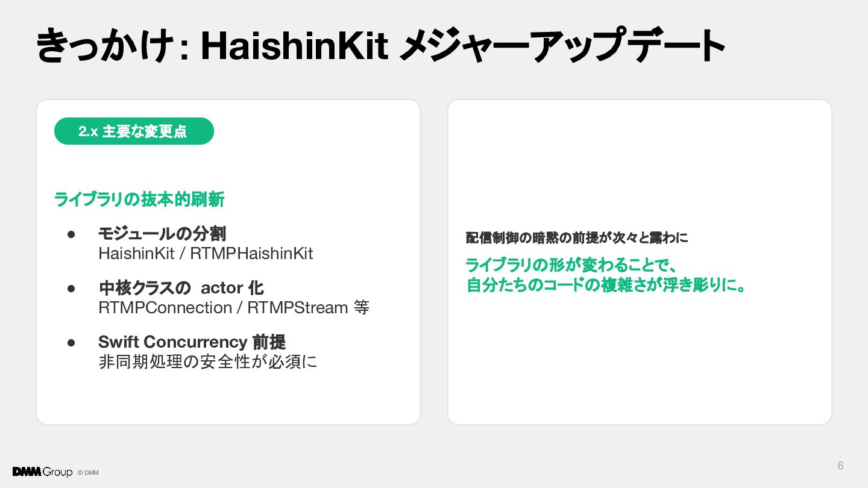Click the green '2.x 主要な変更点' badge
This screenshot has width=868, height=488.
pyautogui.click(x=134, y=131)
